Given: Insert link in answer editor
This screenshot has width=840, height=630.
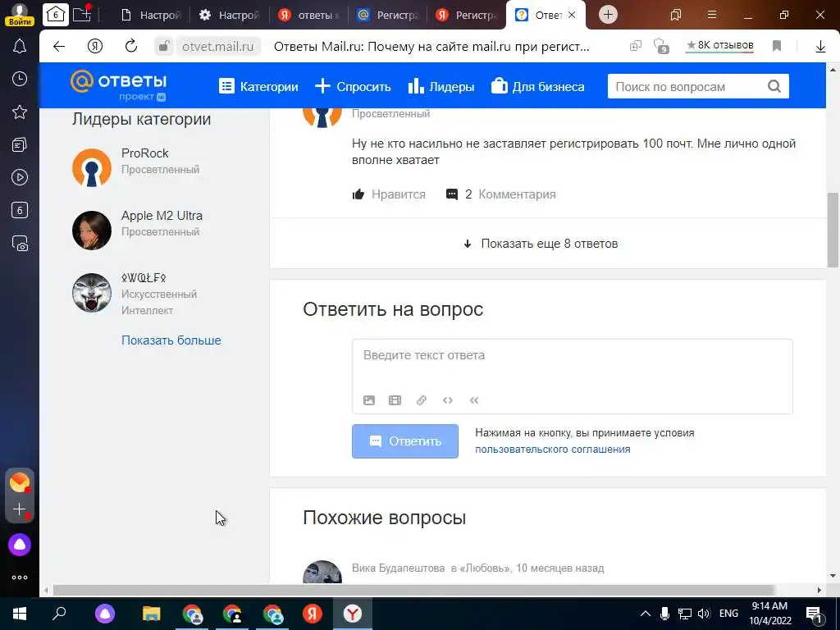Looking at the screenshot, I should pyautogui.click(x=422, y=400).
